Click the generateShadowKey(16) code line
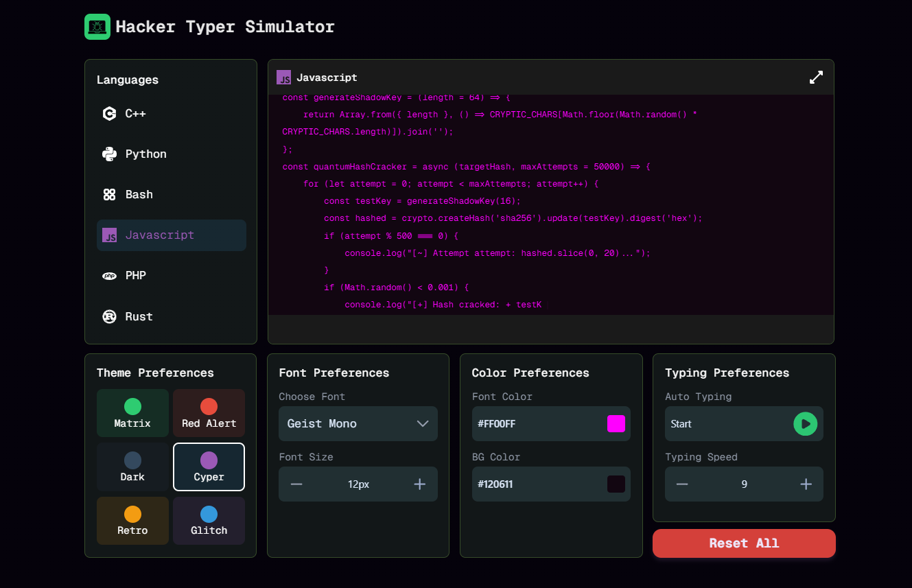912x588 pixels. (x=423, y=201)
